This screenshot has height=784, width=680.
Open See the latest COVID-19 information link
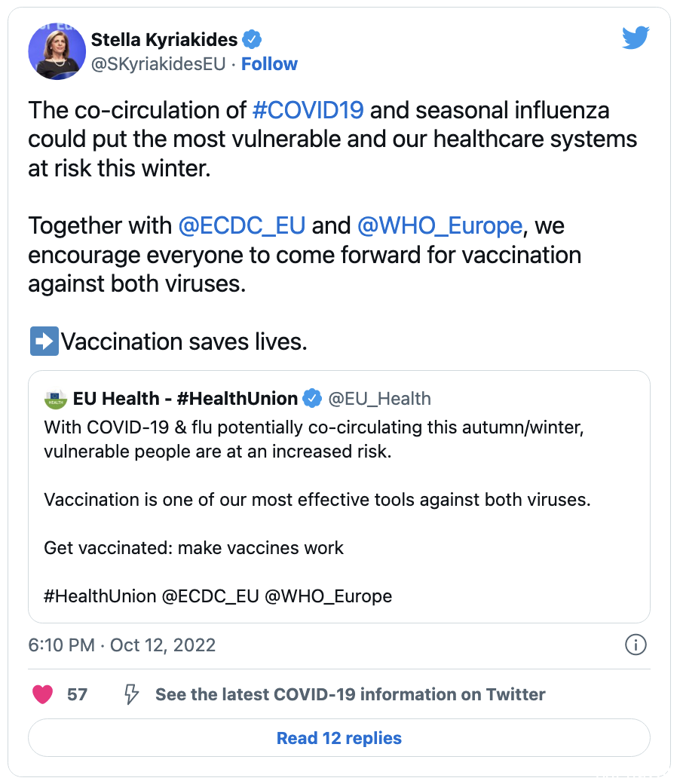coord(350,694)
